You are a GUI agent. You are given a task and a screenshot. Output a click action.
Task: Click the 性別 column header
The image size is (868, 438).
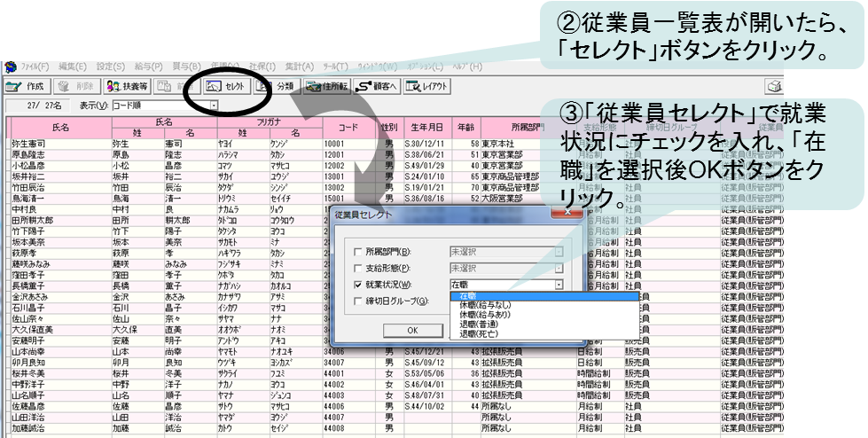(391, 128)
